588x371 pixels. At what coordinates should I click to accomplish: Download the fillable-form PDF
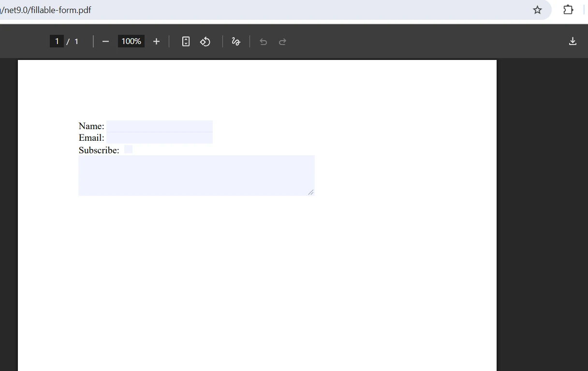coord(573,41)
